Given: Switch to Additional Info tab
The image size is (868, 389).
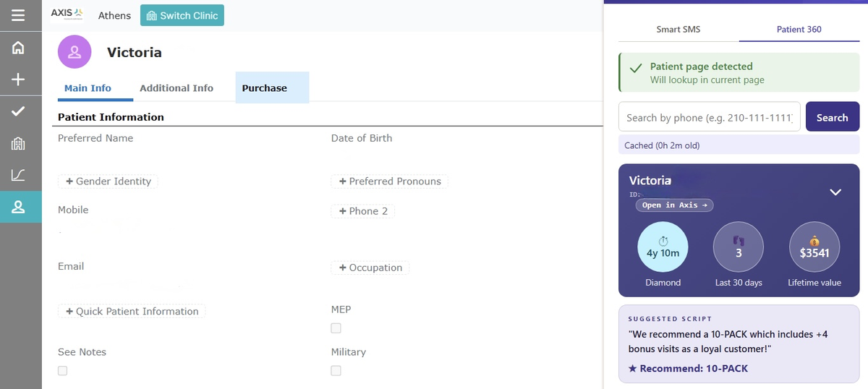Looking at the screenshot, I should coord(176,88).
